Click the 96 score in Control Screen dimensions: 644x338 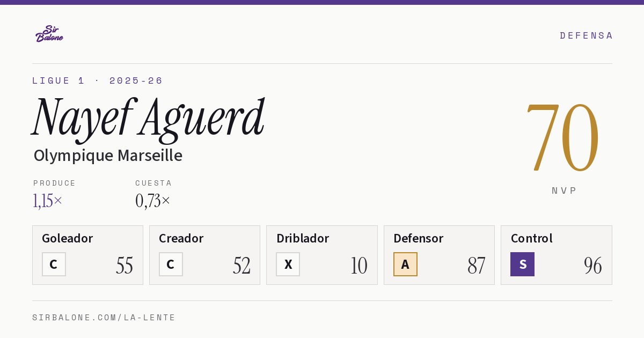click(592, 266)
